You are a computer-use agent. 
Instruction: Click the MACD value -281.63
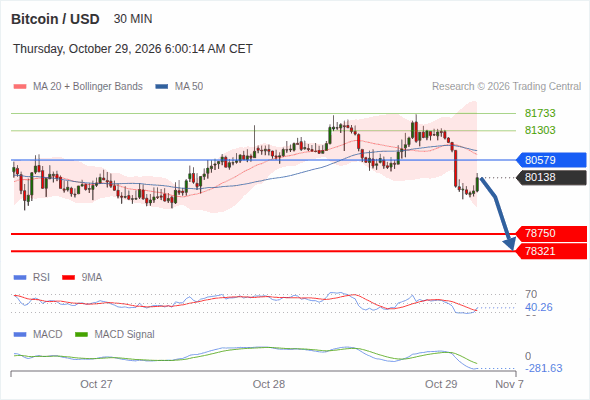click(544, 368)
